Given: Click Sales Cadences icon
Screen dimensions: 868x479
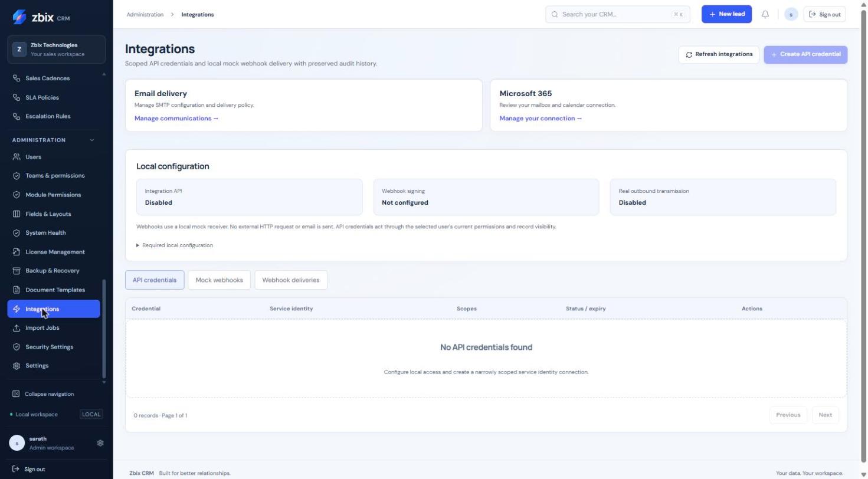Looking at the screenshot, I should (x=17, y=78).
